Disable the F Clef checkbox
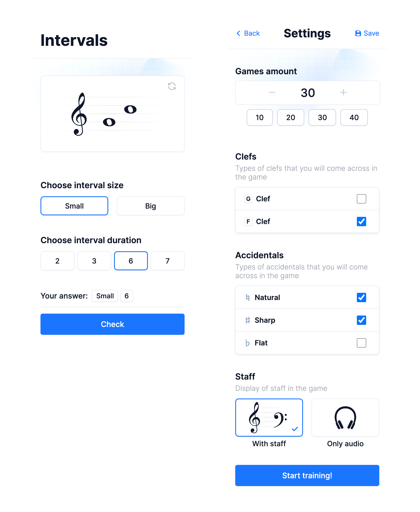 [361, 221]
